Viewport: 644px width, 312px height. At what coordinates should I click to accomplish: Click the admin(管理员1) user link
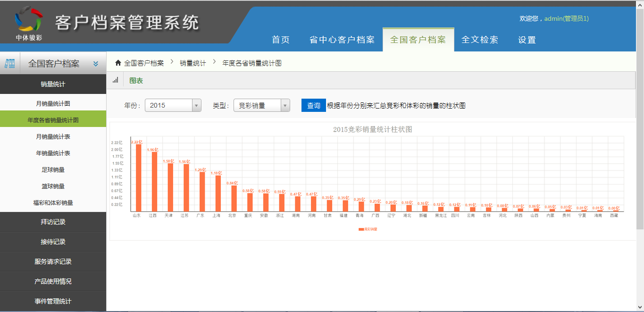tap(566, 18)
